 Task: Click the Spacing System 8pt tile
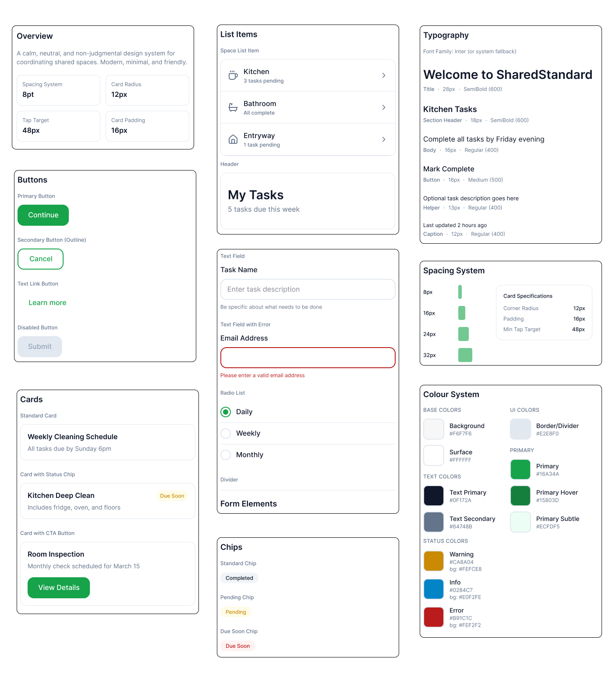pos(58,90)
